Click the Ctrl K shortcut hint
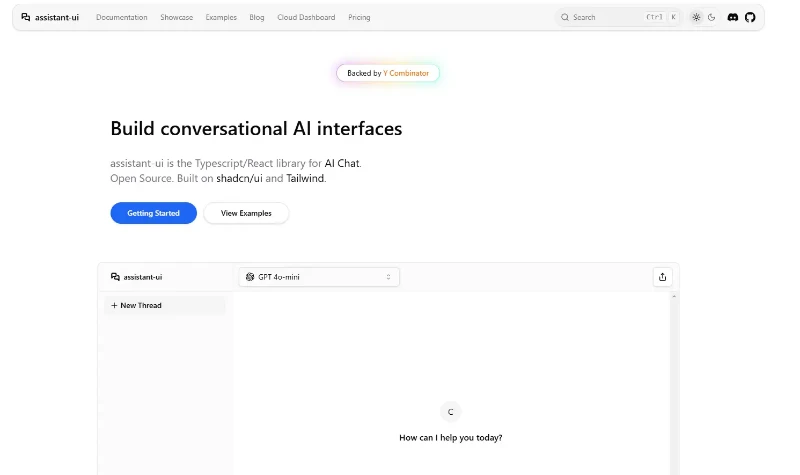 (x=661, y=17)
